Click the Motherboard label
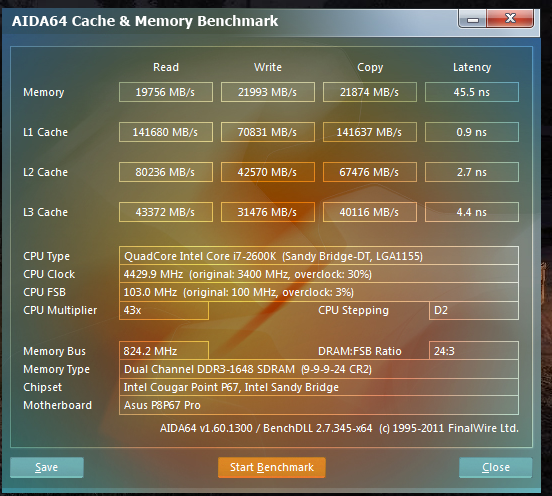This screenshot has height=496, width=552. point(57,405)
